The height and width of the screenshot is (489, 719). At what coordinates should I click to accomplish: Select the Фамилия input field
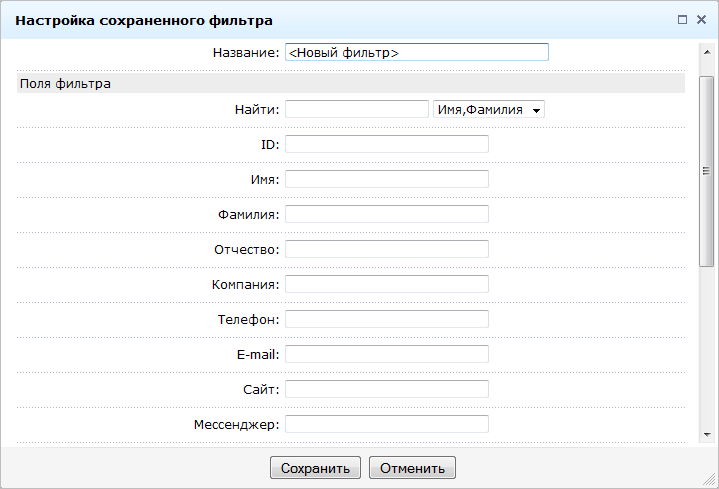[x=386, y=214]
